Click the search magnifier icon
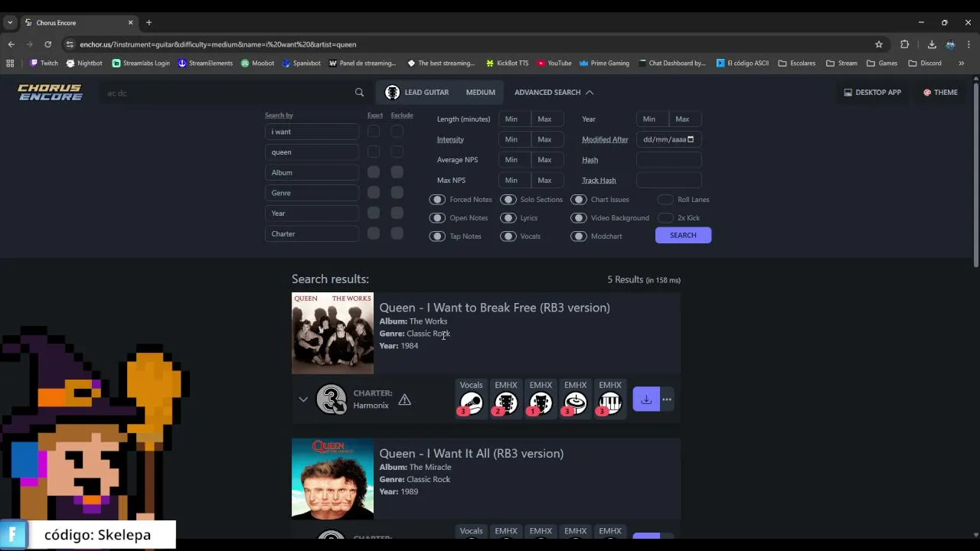Viewport: 980px width, 551px height. click(x=359, y=93)
